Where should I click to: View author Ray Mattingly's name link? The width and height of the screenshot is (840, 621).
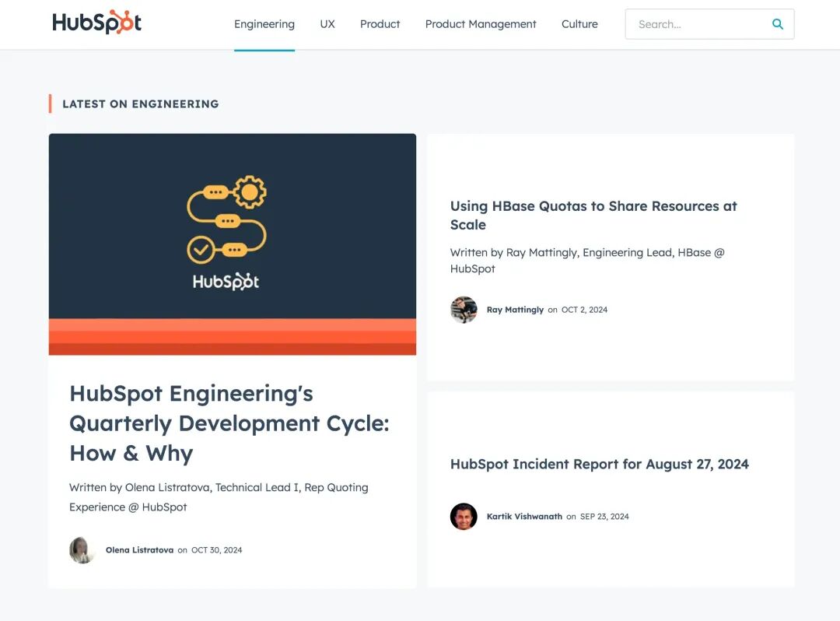pos(515,310)
